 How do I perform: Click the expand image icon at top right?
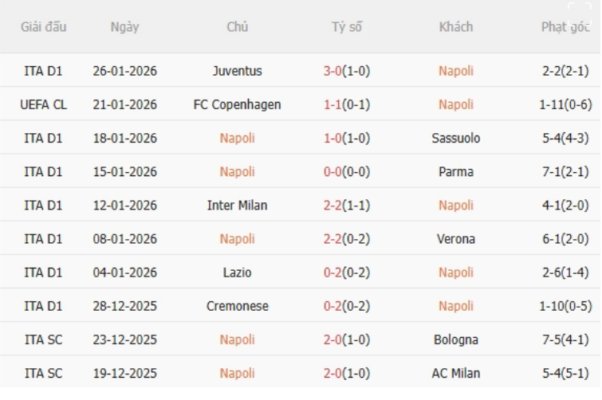point(579,12)
